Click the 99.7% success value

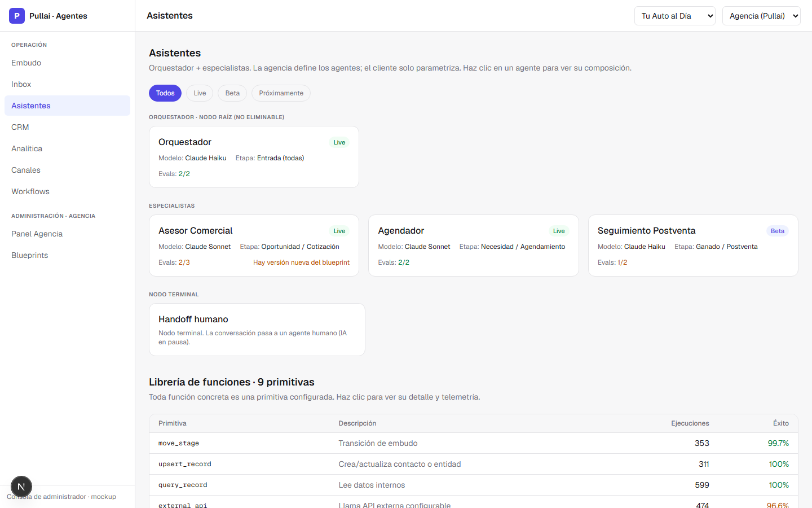(778, 443)
